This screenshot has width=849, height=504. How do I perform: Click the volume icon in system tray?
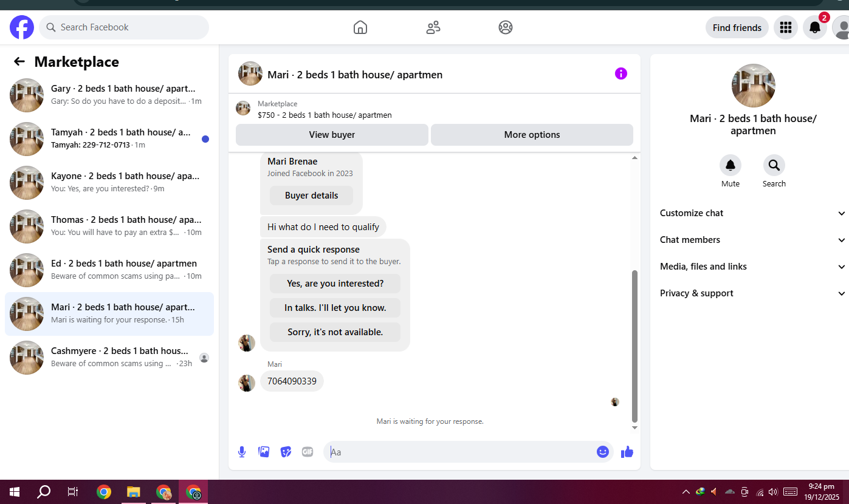tap(773, 492)
